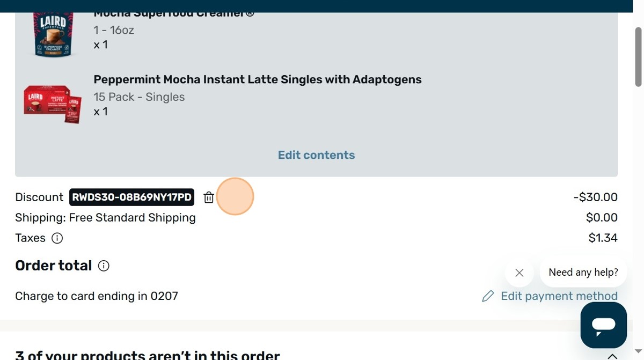Open Edit contents link
This screenshot has height=360, width=644.
click(x=316, y=155)
